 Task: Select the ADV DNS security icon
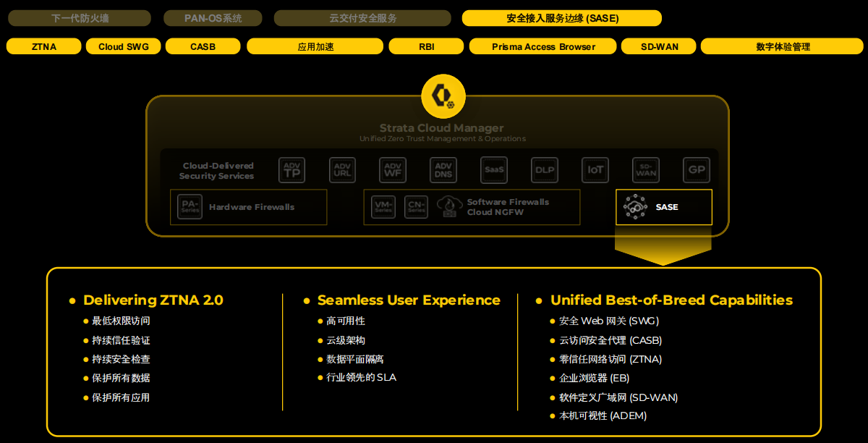443,170
